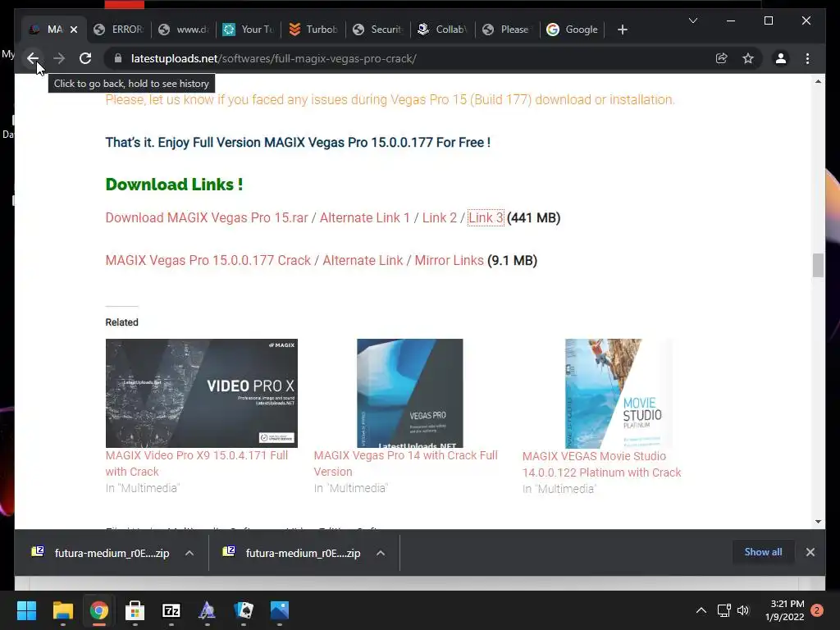This screenshot has height=630, width=840.
Task: Click the Link 3 download link
Action: 486,218
